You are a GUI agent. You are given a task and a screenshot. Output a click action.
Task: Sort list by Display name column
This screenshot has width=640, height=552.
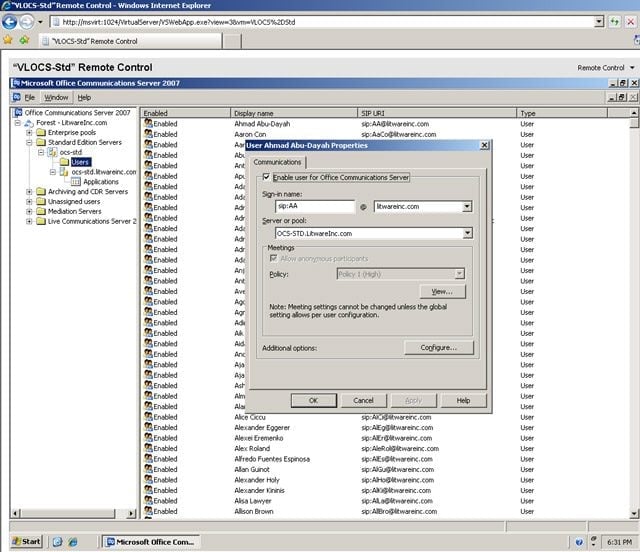click(x=294, y=113)
